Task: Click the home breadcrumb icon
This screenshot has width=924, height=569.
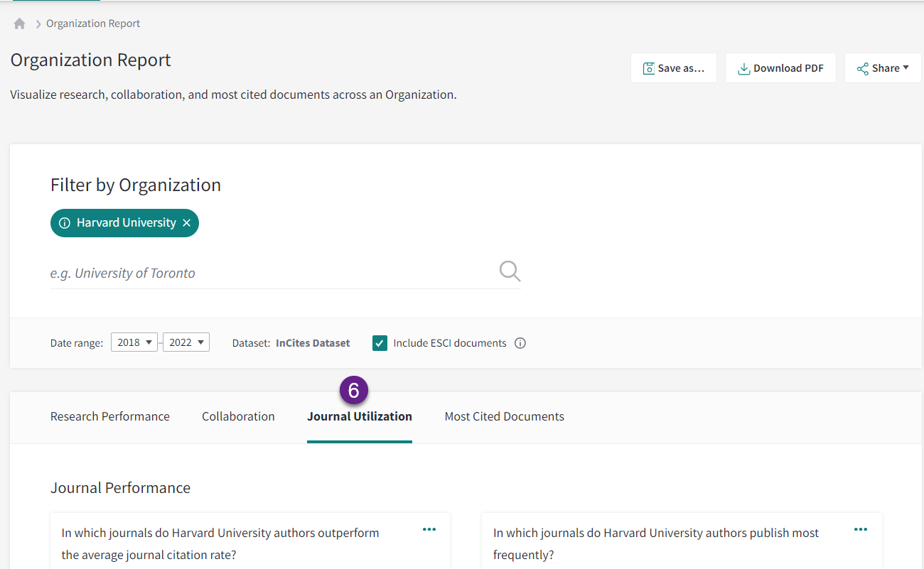Action: coord(19,23)
